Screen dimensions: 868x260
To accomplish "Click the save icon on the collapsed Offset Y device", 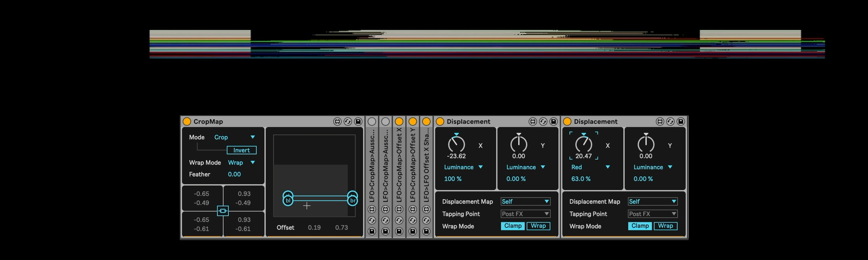I will pyautogui.click(x=413, y=231).
